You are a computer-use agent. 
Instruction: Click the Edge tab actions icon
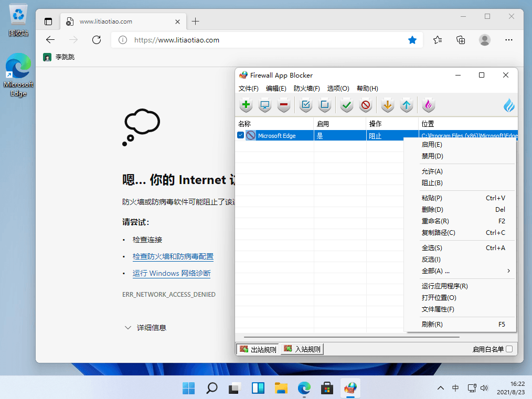tap(48, 21)
